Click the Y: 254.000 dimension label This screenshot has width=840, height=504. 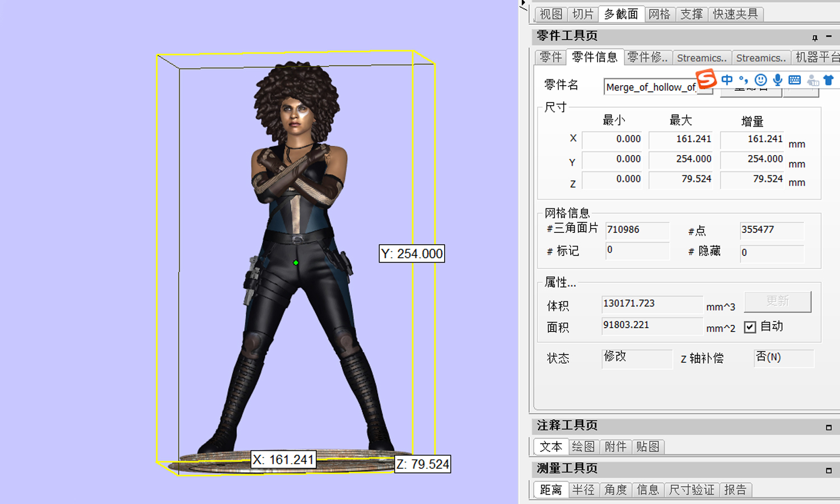pos(412,254)
